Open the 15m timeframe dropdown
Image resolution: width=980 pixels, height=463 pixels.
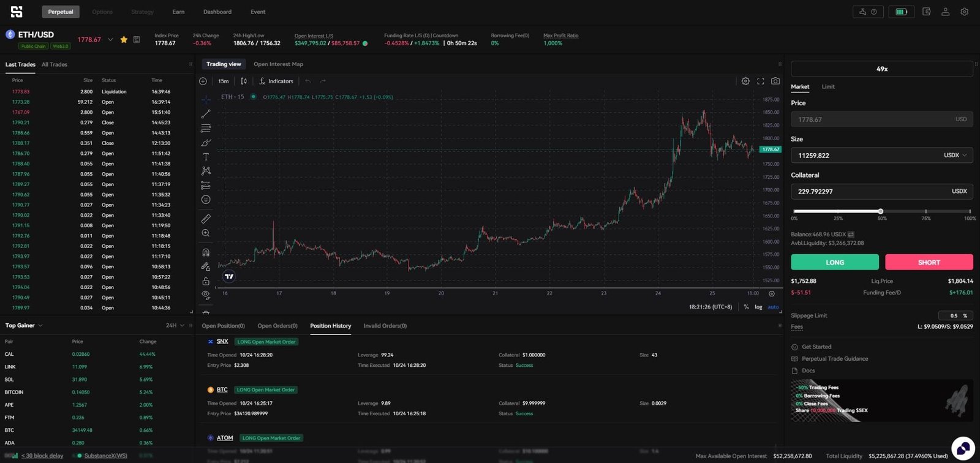click(224, 81)
